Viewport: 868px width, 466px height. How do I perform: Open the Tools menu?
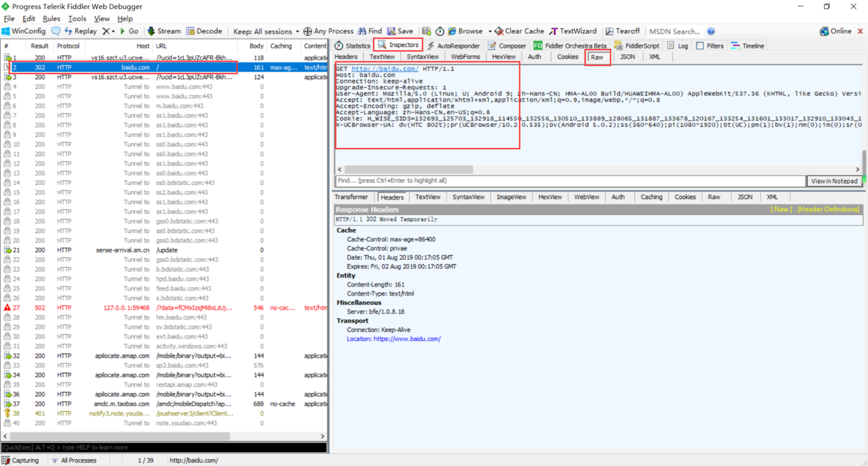click(x=77, y=19)
